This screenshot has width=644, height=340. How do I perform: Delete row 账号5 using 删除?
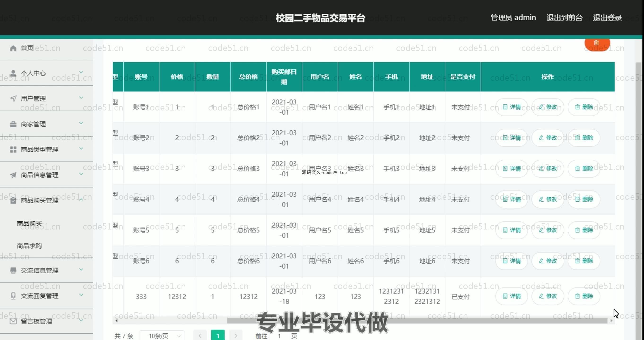tap(584, 230)
